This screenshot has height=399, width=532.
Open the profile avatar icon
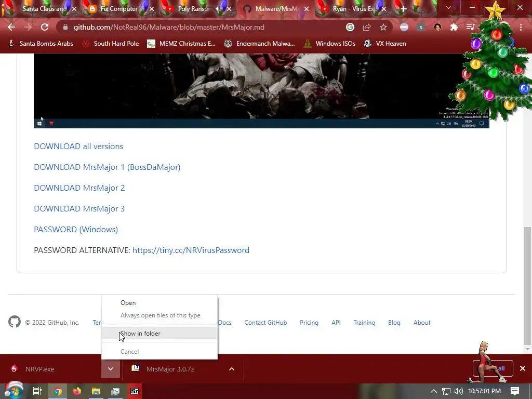pyautogui.click(x=437, y=27)
